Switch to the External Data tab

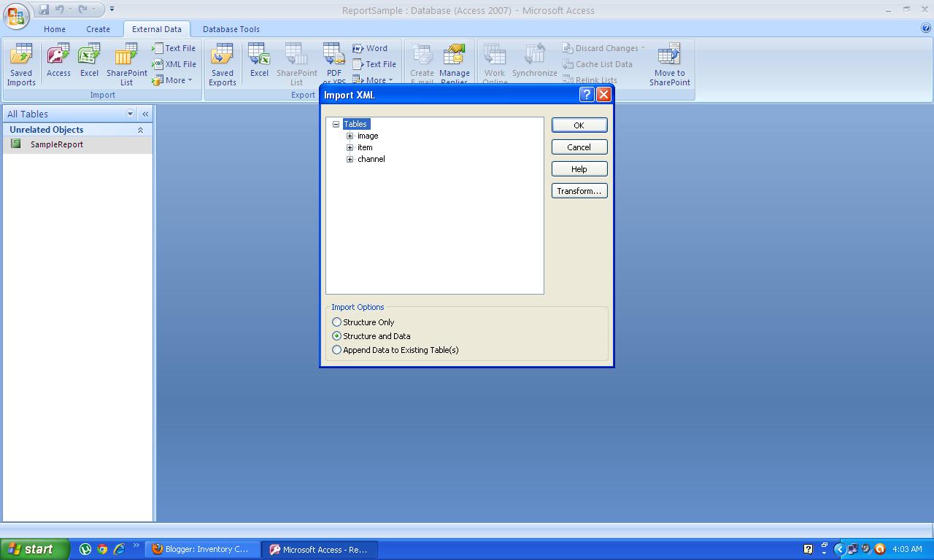pyautogui.click(x=157, y=29)
